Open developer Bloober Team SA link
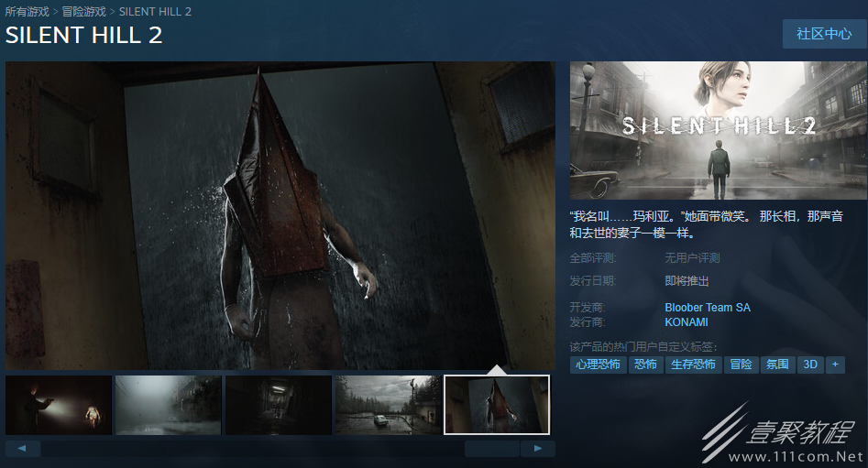This screenshot has height=468, width=868. pos(708,308)
